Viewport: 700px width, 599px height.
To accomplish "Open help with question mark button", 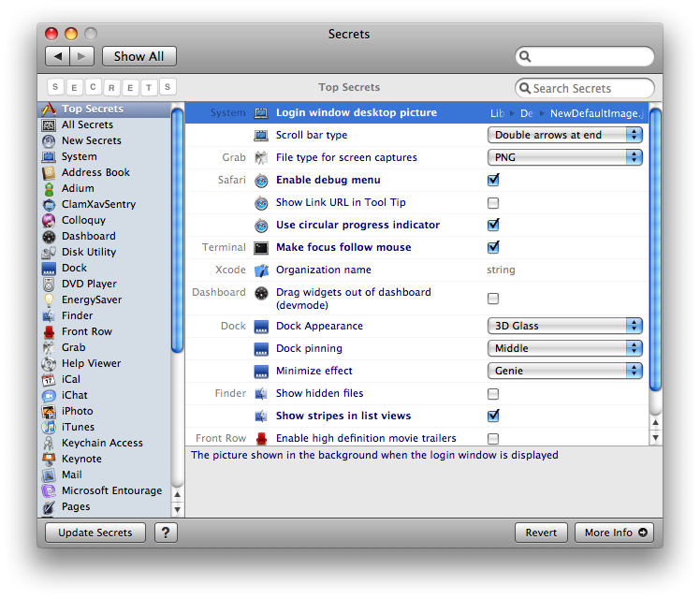I will 166,533.
